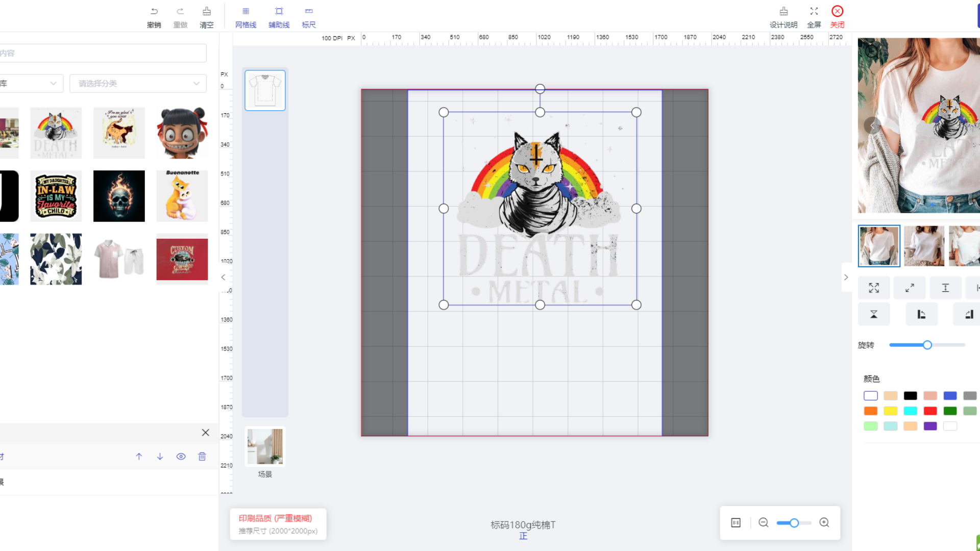980x551 pixels.
Task: Click the front side (正) link
Action: pyautogui.click(x=523, y=536)
